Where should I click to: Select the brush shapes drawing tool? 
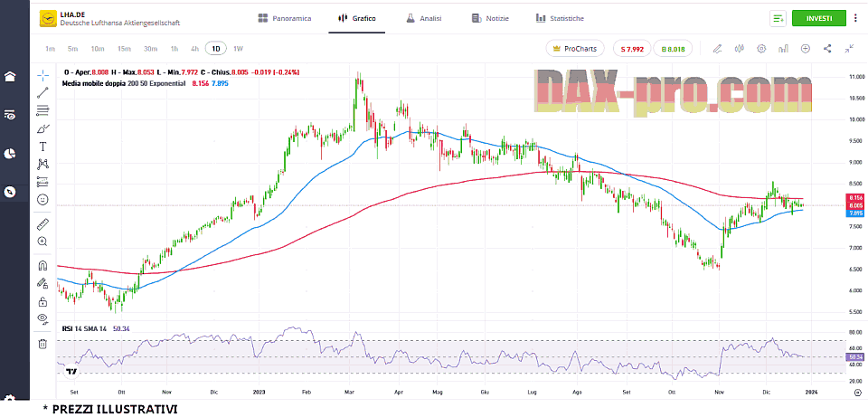[42, 128]
